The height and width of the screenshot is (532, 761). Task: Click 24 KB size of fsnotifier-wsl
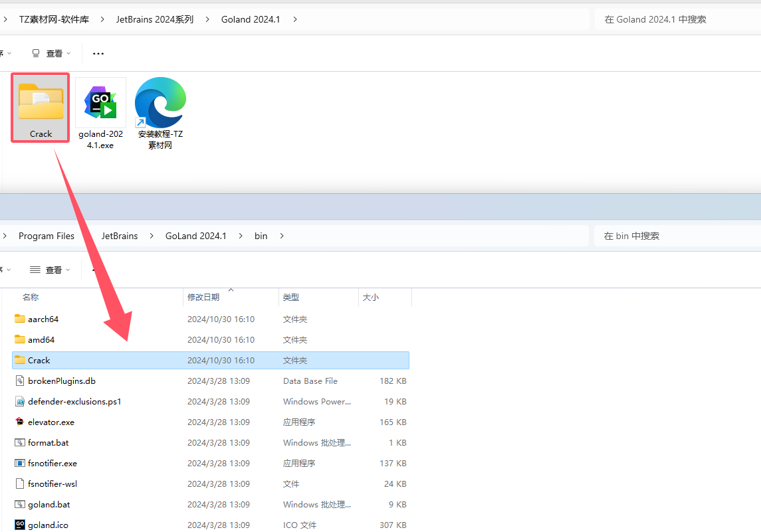(x=395, y=484)
